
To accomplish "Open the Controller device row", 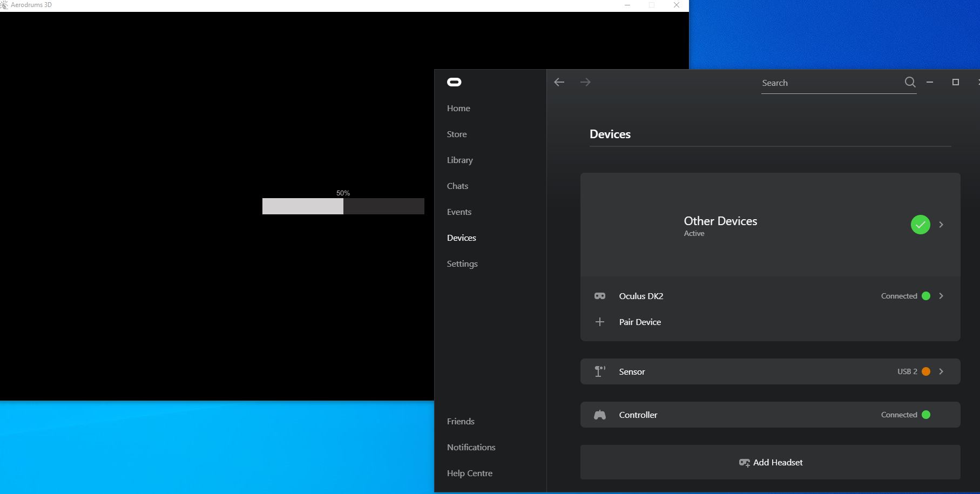I will click(771, 415).
